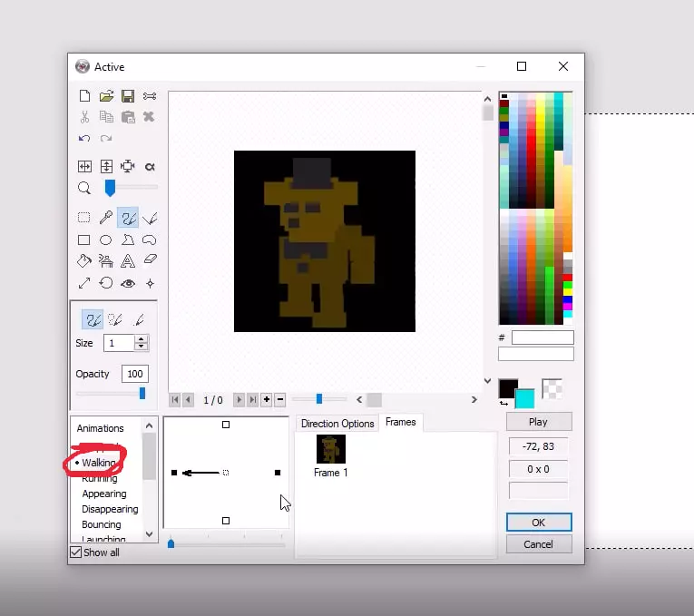Select the Bouncing animation
694x616 pixels.
coord(102,524)
